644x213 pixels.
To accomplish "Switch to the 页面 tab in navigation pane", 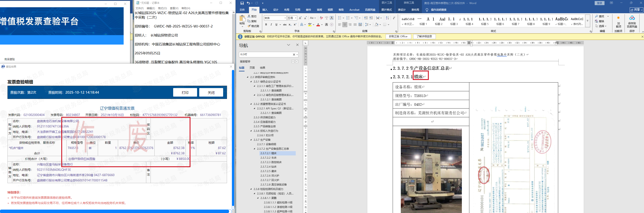I will 252,68.
